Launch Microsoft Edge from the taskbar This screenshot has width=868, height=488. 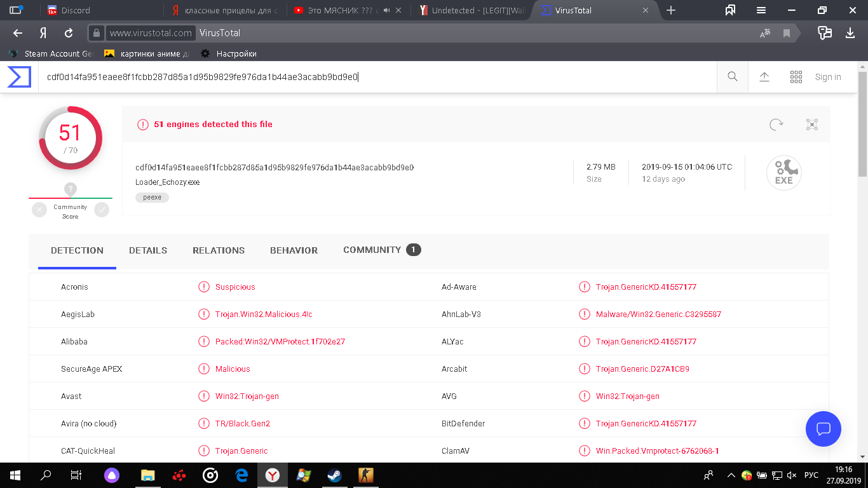(241, 475)
